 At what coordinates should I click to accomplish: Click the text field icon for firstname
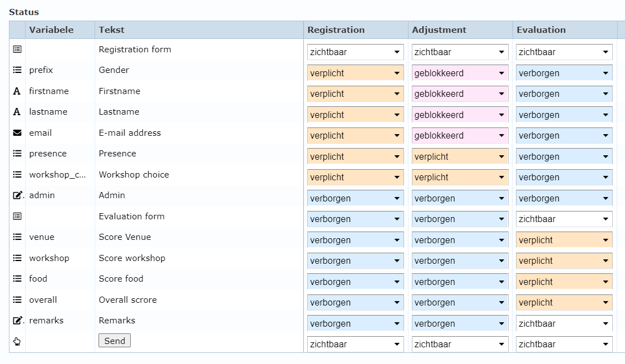[17, 91]
